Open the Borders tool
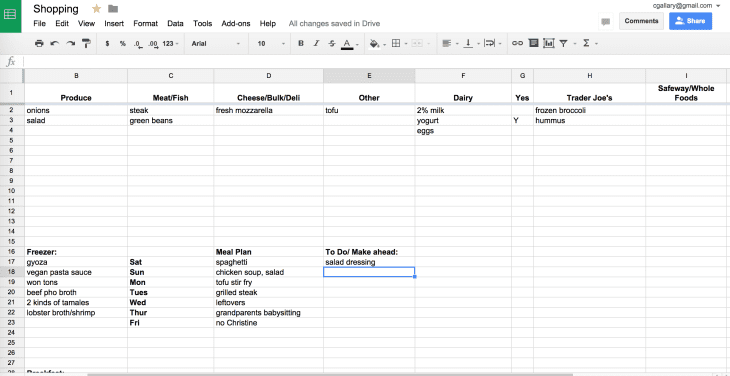Screen dimensions: 730x376 399,43
